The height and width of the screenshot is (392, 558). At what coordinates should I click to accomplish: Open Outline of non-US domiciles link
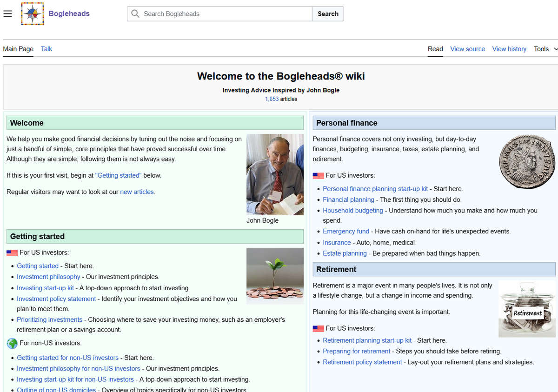56,390
